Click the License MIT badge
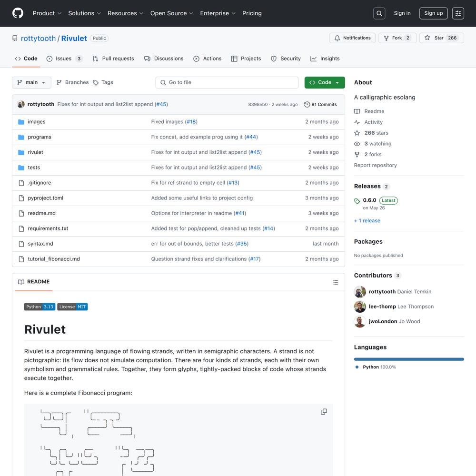The width and height of the screenshot is (476, 476). [x=72, y=307]
